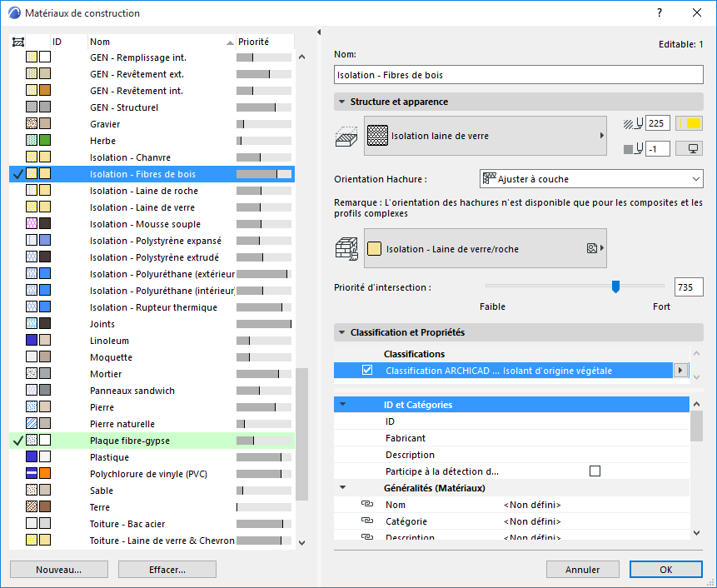This screenshot has width=717, height=588.
Task: Click the priority bar for Mortier
Action: [x=264, y=374]
